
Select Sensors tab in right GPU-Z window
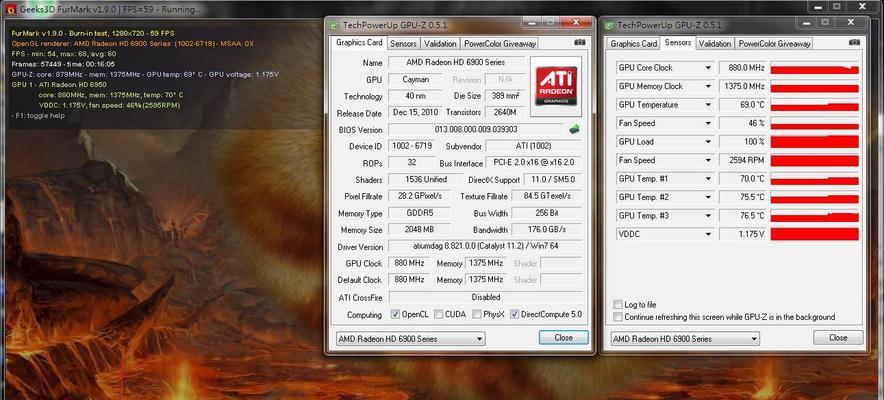coord(678,43)
